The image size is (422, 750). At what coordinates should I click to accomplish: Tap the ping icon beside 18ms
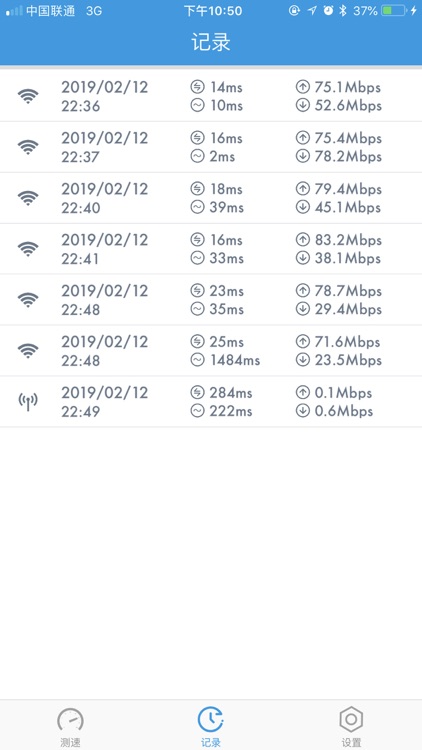pyautogui.click(x=197, y=189)
